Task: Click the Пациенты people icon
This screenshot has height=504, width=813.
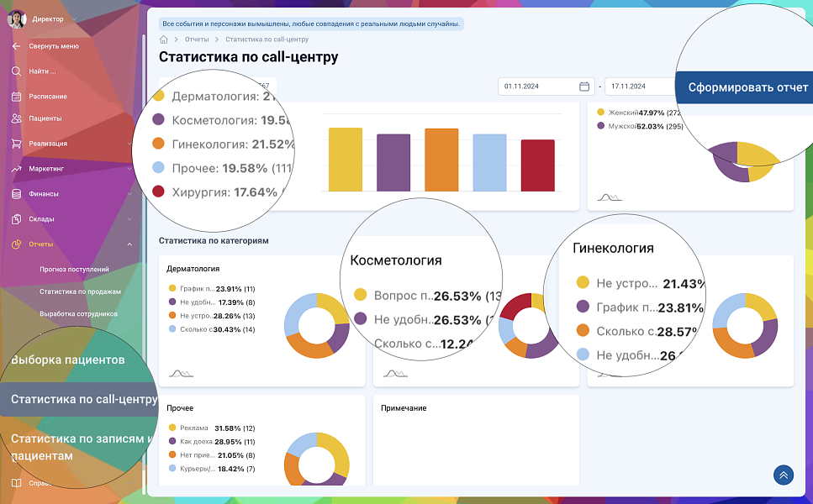Action: (16, 118)
